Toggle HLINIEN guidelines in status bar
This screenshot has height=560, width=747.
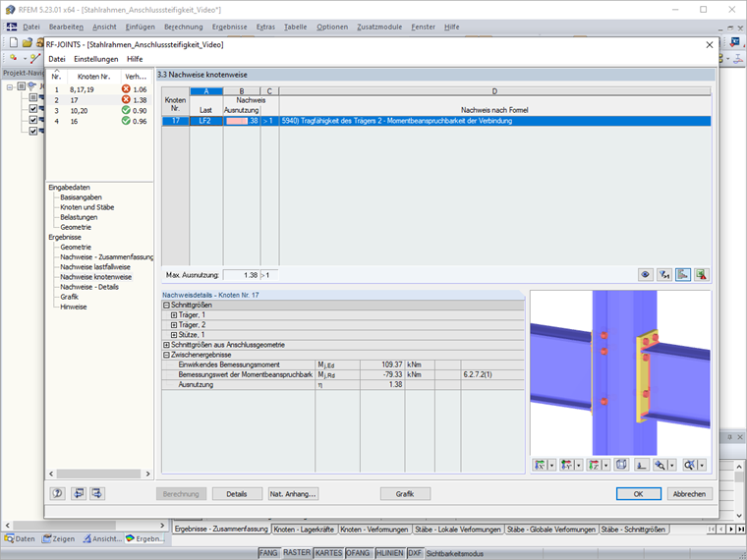click(x=389, y=553)
